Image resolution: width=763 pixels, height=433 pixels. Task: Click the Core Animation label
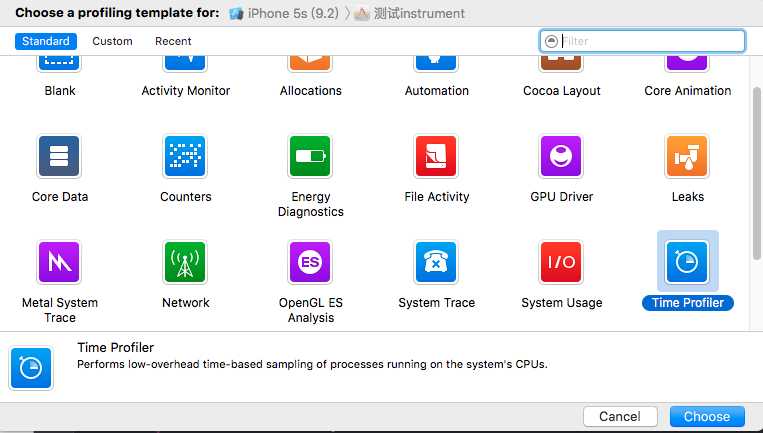click(688, 90)
